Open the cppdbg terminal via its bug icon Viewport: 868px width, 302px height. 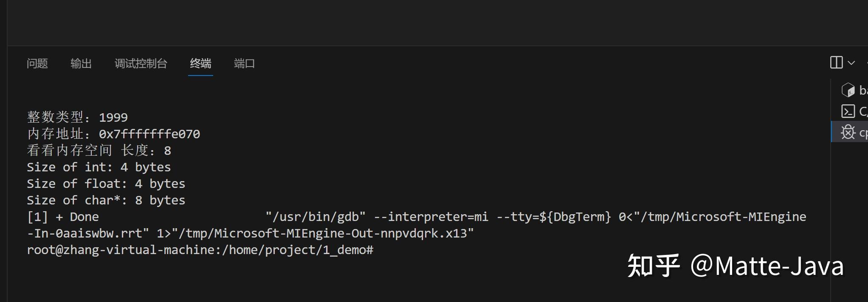[x=848, y=132]
